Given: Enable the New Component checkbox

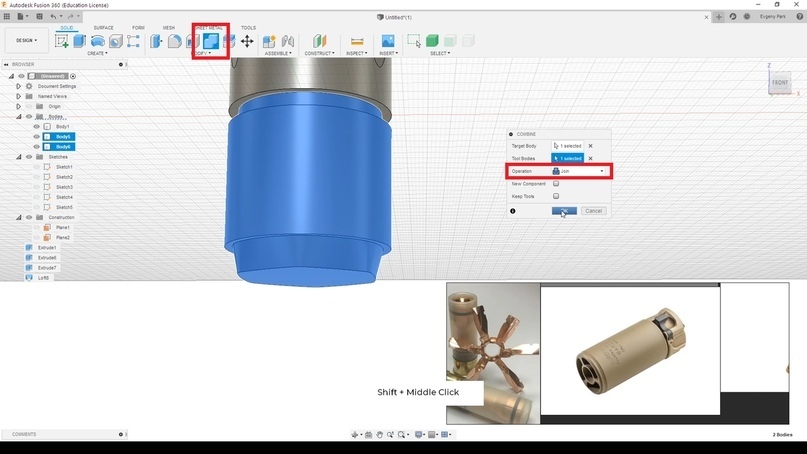Looking at the screenshot, I should coord(556,184).
